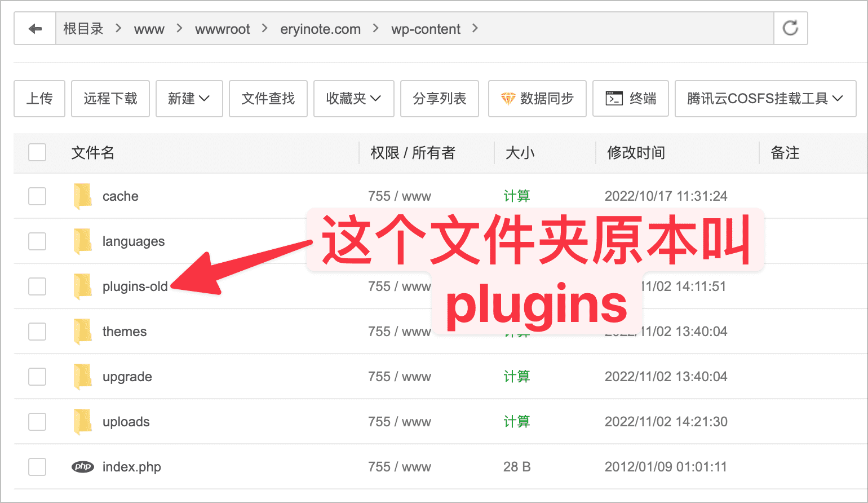The height and width of the screenshot is (503, 868).
Task: Go to wp-content in breadcrumb
Action: 426,29
